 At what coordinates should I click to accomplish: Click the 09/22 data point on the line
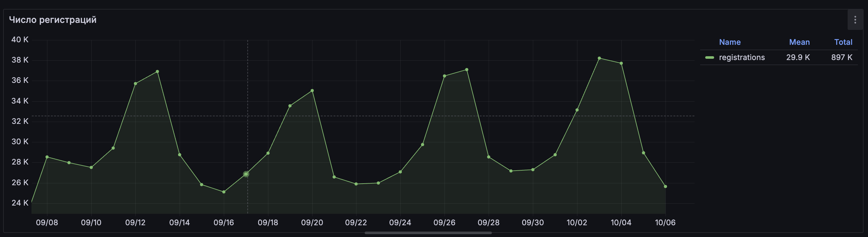click(x=356, y=184)
